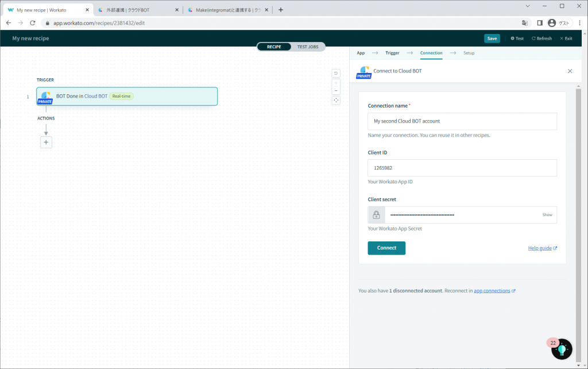Click the browser forward arrow
Viewport: 588px width, 369px height.
[21, 23]
